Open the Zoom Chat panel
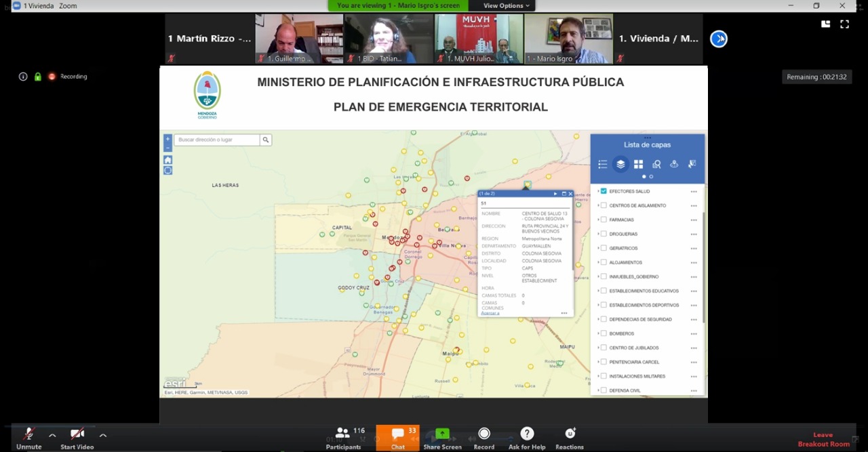The height and width of the screenshot is (452, 868). click(398, 438)
